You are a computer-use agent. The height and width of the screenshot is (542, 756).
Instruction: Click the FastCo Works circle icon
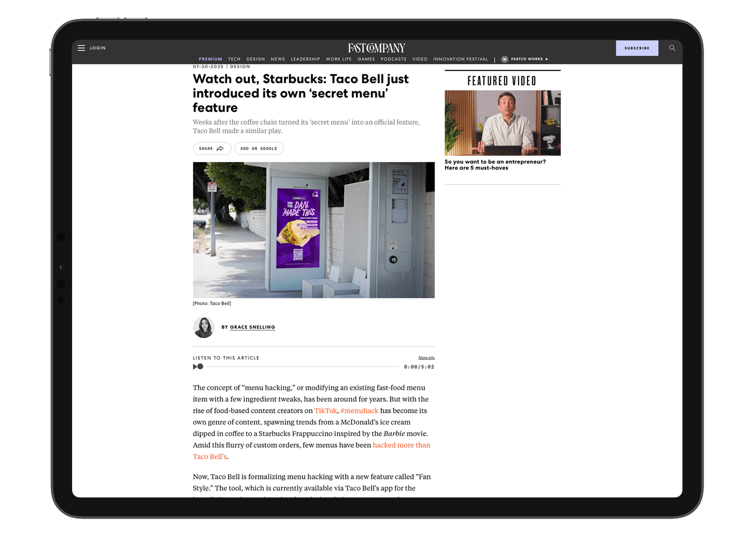click(x=504, y=59)
